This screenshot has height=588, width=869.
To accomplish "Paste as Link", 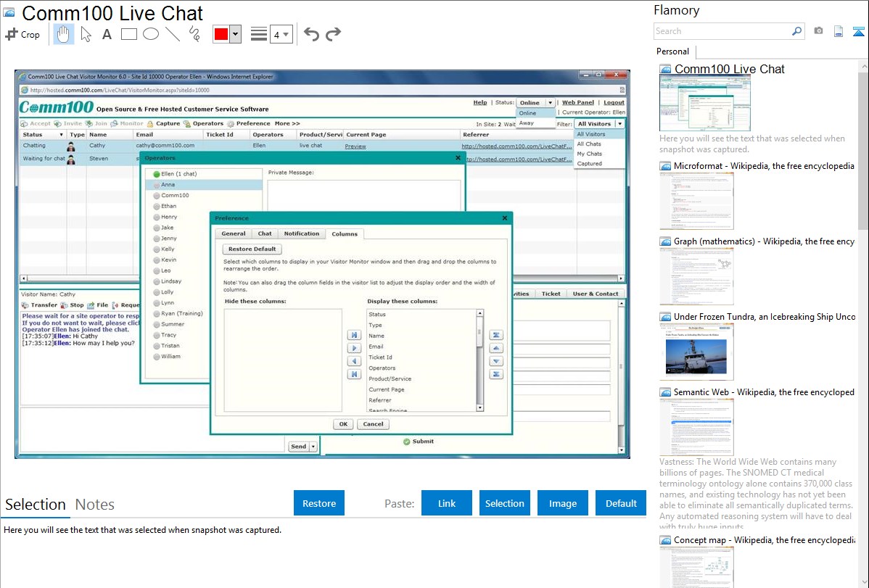I will (x=447, y=503).
